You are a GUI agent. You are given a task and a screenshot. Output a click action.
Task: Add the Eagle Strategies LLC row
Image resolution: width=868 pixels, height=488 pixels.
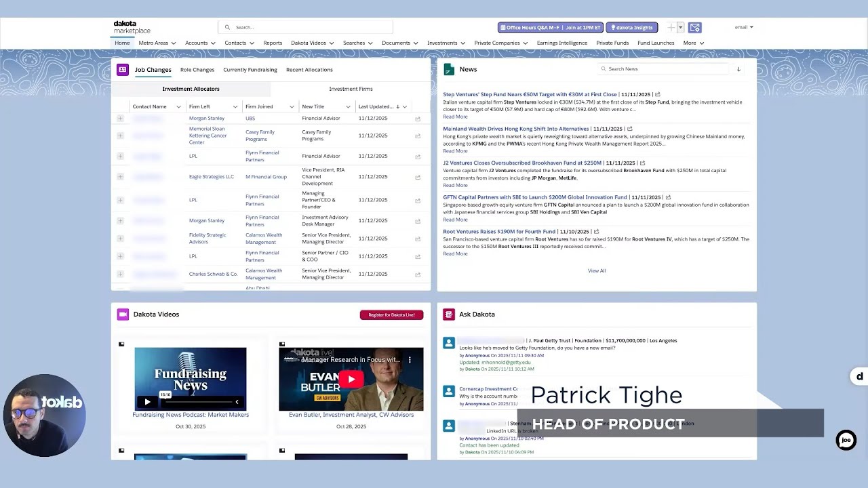click(120, 176)
